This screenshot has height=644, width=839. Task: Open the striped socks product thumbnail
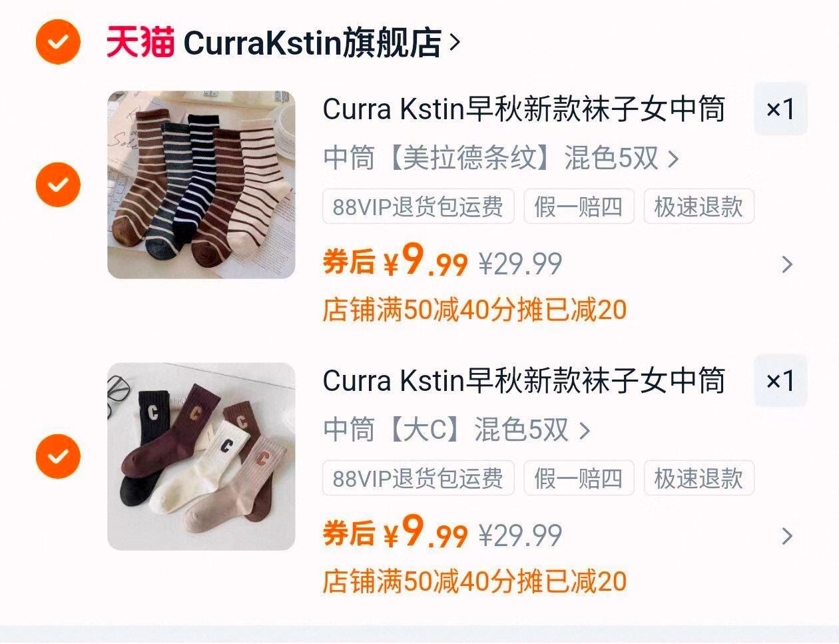pyautogui.click(x=201, y=184)
